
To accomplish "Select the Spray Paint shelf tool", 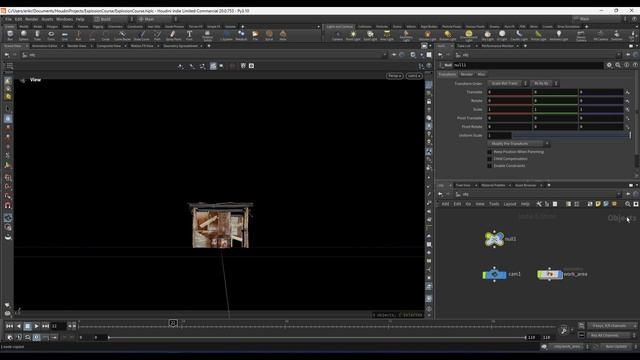I will pos(173,36).
